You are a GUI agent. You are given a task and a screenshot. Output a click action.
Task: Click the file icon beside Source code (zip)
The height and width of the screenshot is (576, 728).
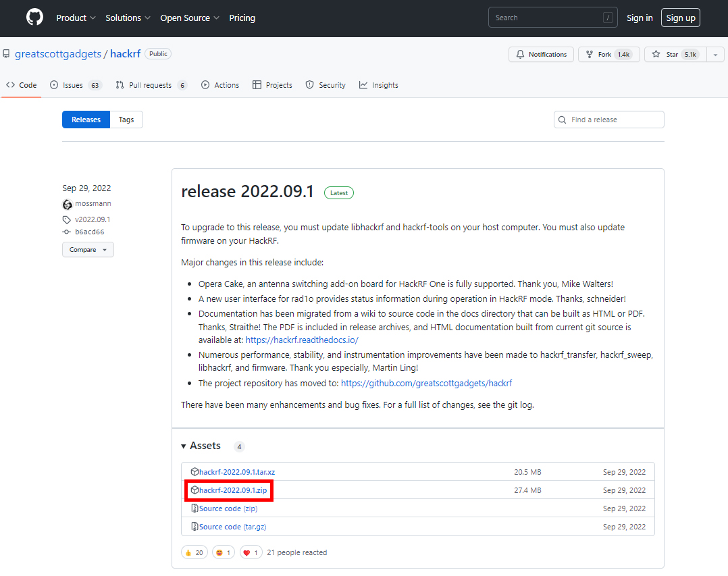coord(194,508)
